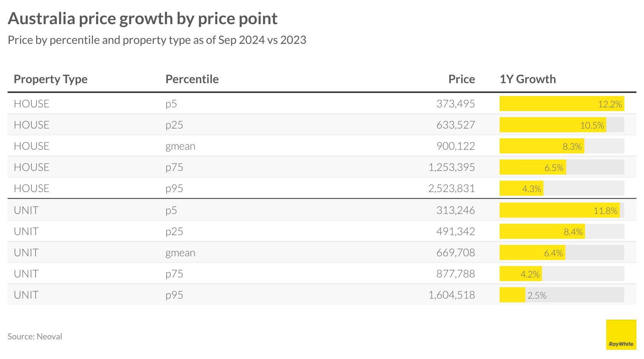Click the 373,495 house price cell

(455, 104)
